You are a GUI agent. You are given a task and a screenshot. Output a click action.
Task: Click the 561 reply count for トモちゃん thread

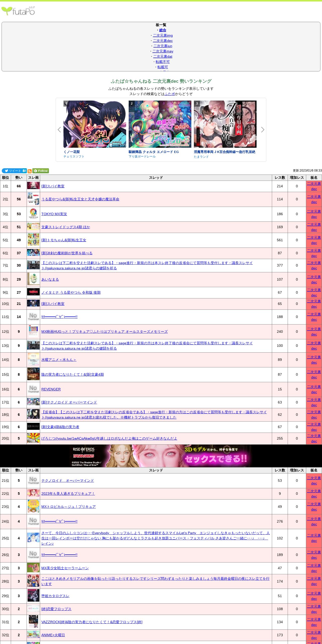point(280,240)
